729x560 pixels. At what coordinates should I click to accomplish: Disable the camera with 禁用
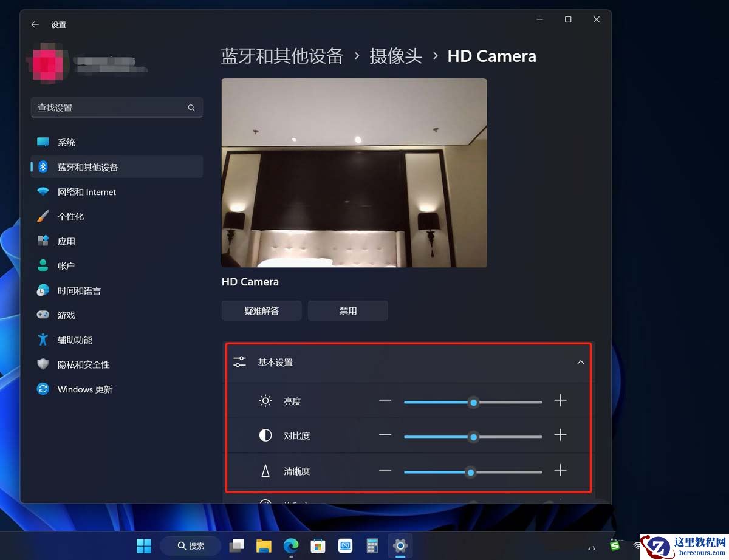347,310
